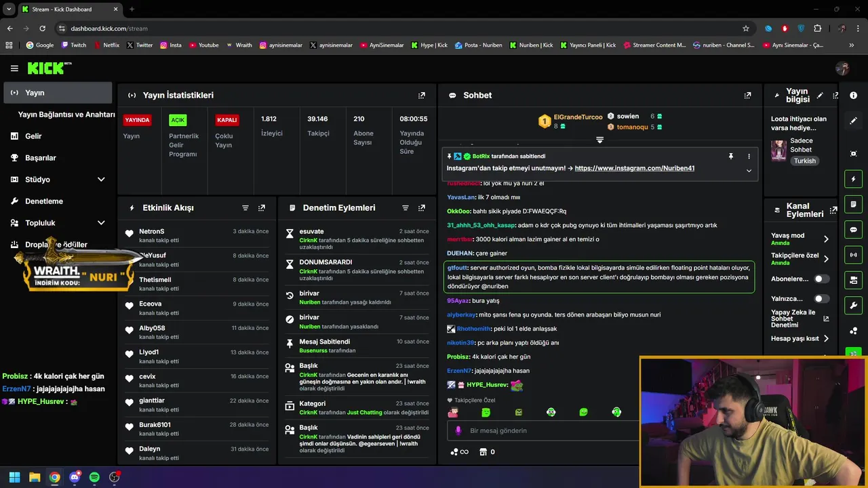Expand the Topluluk sidebar section
The image size is (868, 488).
(x=101, y=223)
